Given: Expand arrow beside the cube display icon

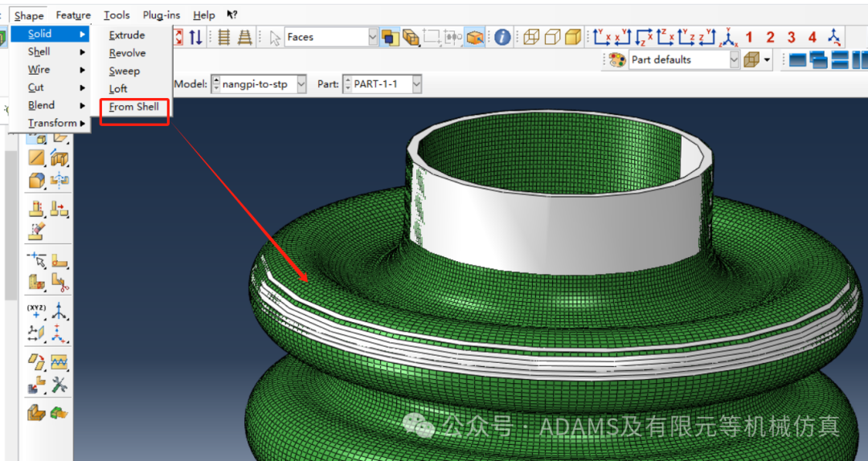Looking at the screenshot, I should point(768,59).
